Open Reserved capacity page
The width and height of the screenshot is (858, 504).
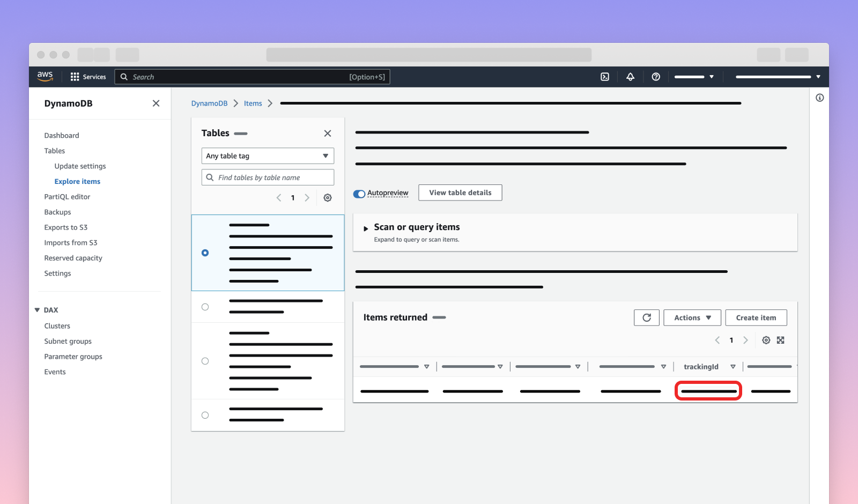(73, 258)
